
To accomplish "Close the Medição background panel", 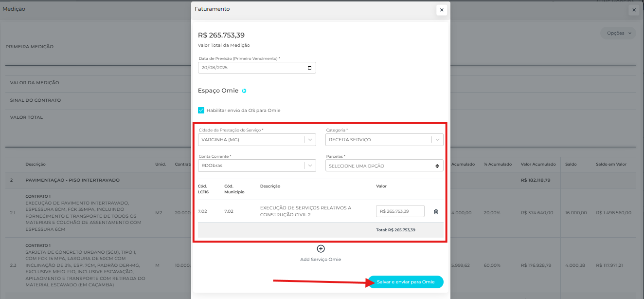I will 633,10.
